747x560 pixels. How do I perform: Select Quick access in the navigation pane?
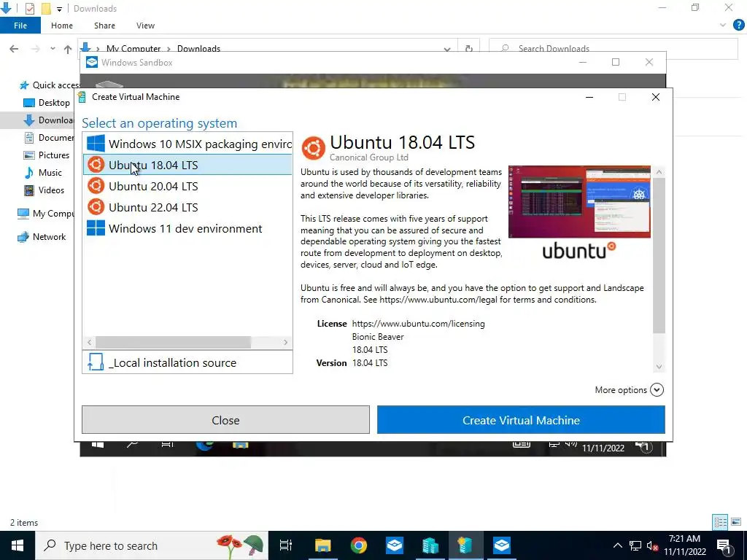coord(49,85)
